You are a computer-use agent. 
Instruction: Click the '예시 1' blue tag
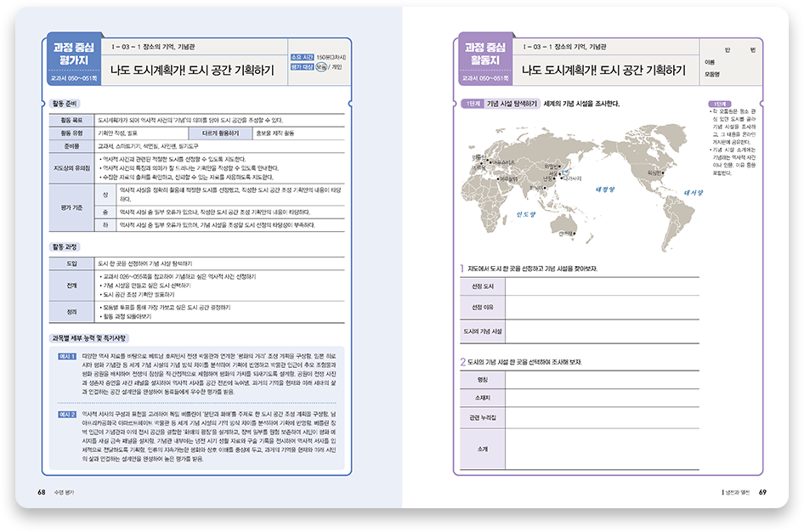pyautogui.click(x=67, y=356)
